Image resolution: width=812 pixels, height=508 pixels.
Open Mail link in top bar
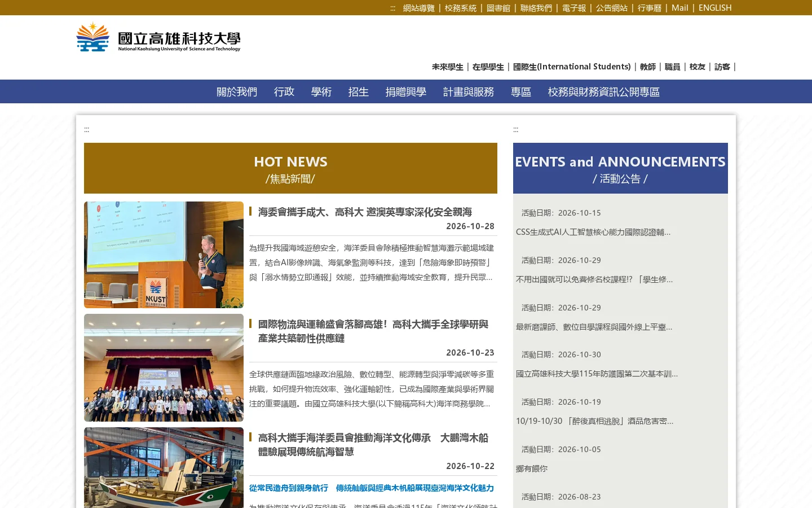click(x=680, y=8)
